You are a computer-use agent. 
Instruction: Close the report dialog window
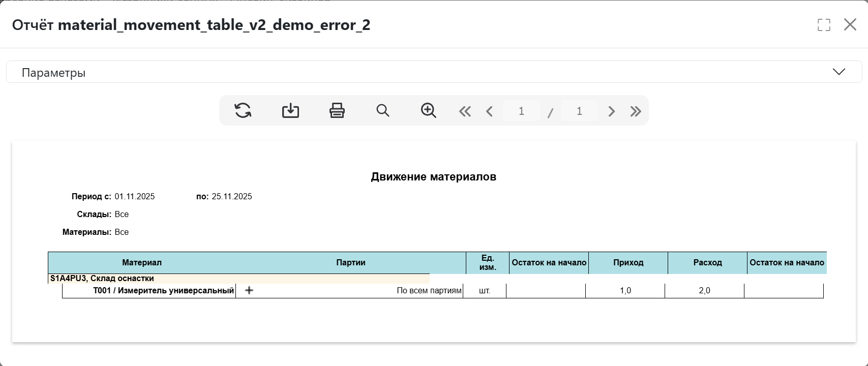coord(850,24)
